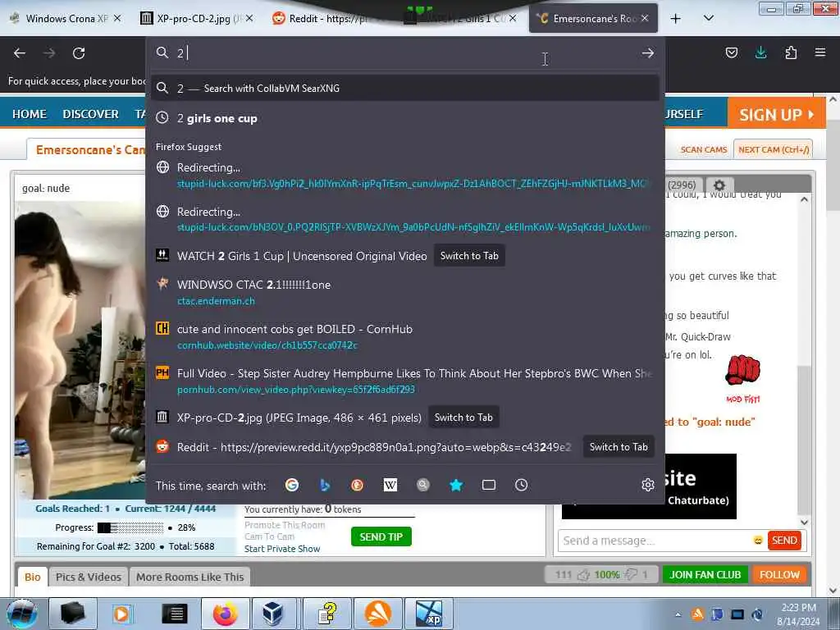Viewport: 840px width, 630px height.
Task: Search this time in open Tabs
Action: (x=489, y=486)
